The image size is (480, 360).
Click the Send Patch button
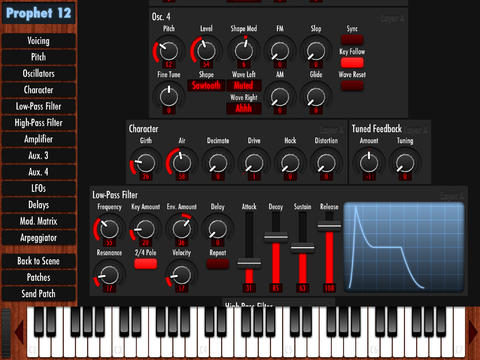click(x=38, y=294)
